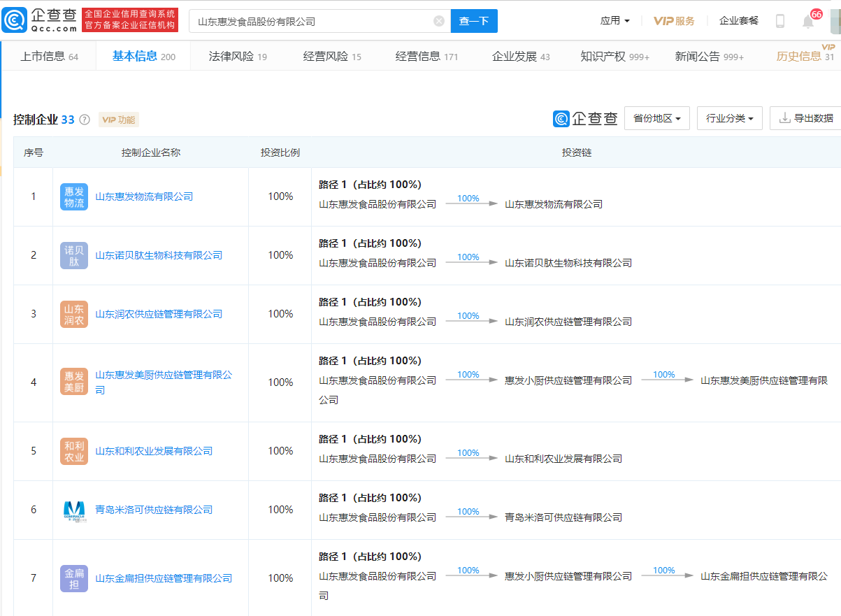Open 山东惠发美厨供应链管理有限公司 name link
The height and width of the screenshot is (616, 841).
[x=164, y=382]
